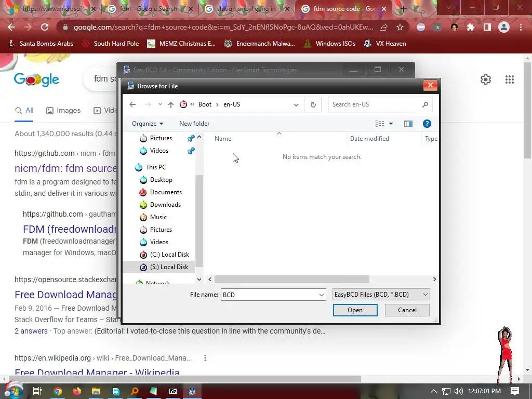532x399 pixels.
Task: Open Chrome three-dot menu
Action: [x=521, y=27]
